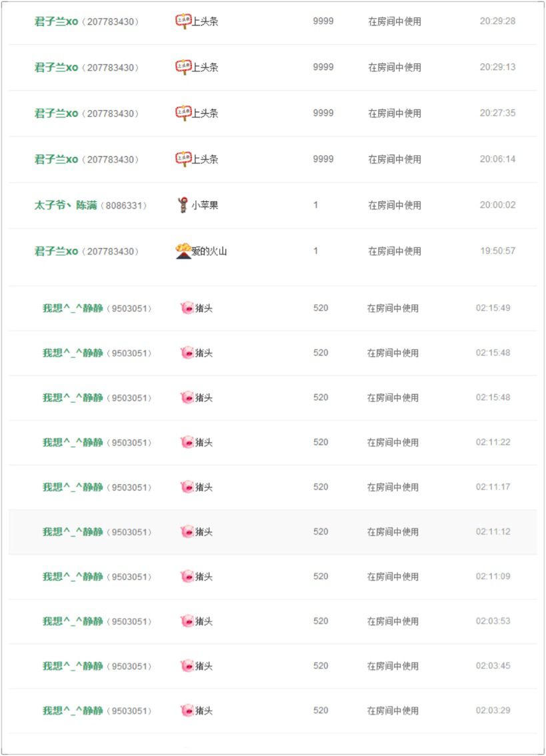Open 我想^_^静静 link at 02:03:53
546x756 pixels.
click(x=73, y=621)
